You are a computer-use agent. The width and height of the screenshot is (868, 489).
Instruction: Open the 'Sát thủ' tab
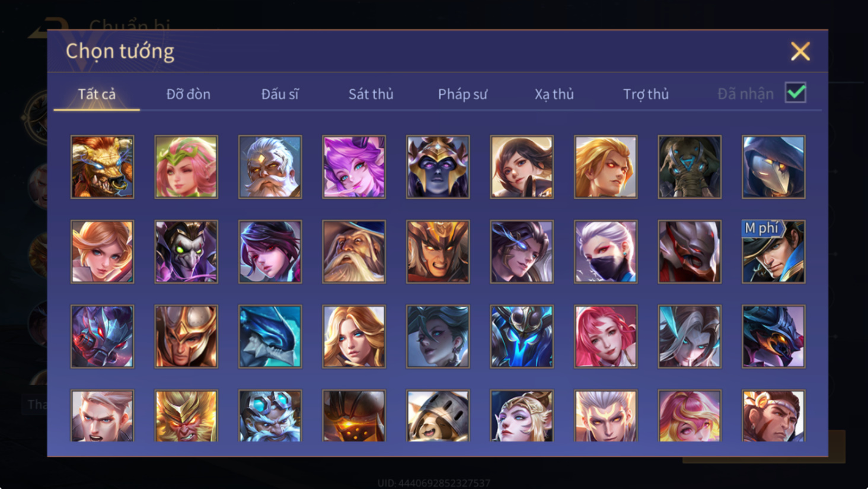(371, 94)
